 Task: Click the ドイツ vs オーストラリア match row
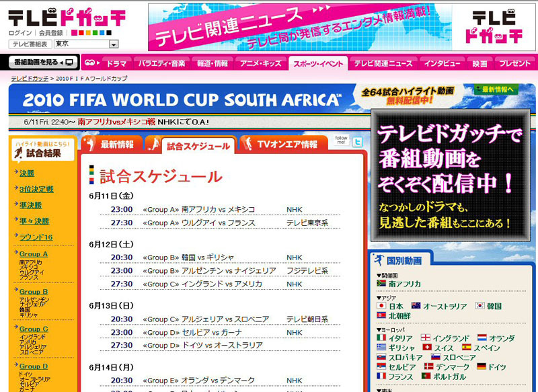click(x=220, y=345)
